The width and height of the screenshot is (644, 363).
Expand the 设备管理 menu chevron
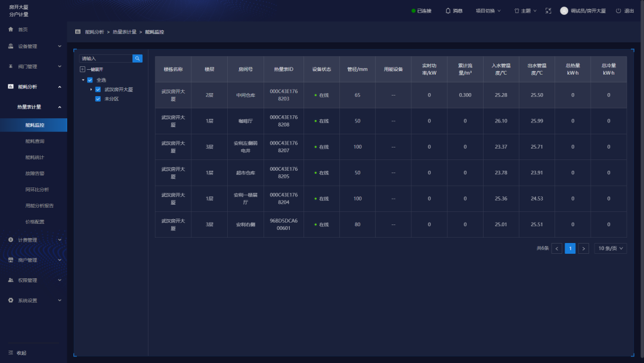tap(60, 46)
